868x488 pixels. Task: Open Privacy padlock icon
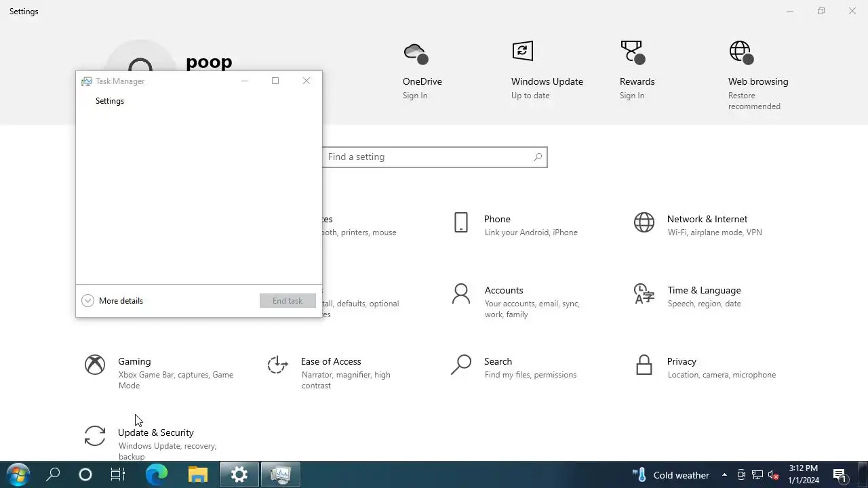click(644, 365)
